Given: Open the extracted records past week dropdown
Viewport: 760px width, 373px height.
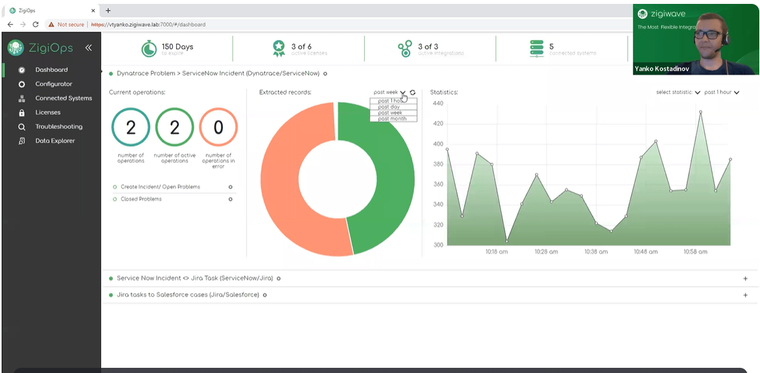Looking at the screenshot, I should tap(390, 93).
